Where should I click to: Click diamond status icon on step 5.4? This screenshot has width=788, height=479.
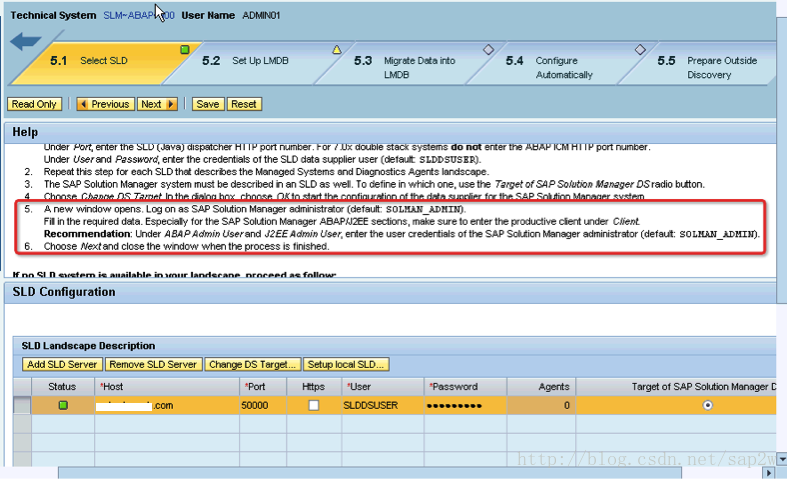(x=640, y=49)
